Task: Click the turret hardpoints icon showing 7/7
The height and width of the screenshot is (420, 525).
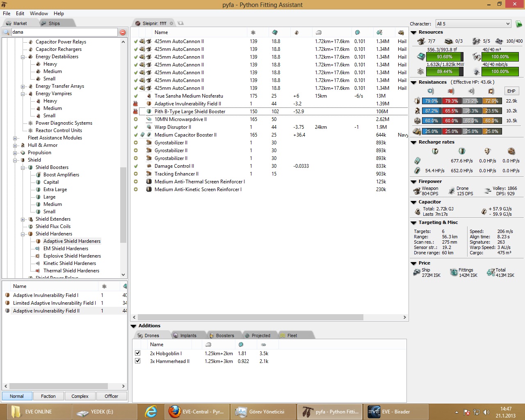Action: [x=421, y=41]
